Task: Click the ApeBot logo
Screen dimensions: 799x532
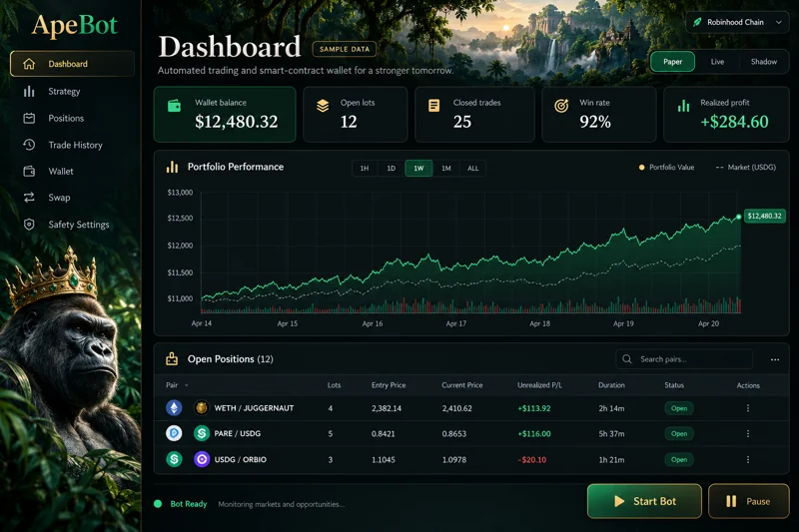Action: pyautogui.click(x=75, y=25)
